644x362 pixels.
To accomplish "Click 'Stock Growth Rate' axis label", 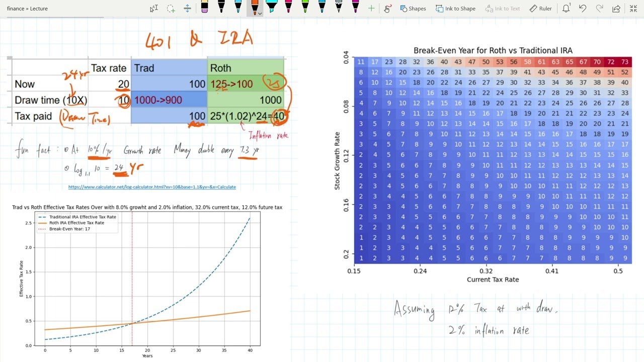I will pos(337,161).
